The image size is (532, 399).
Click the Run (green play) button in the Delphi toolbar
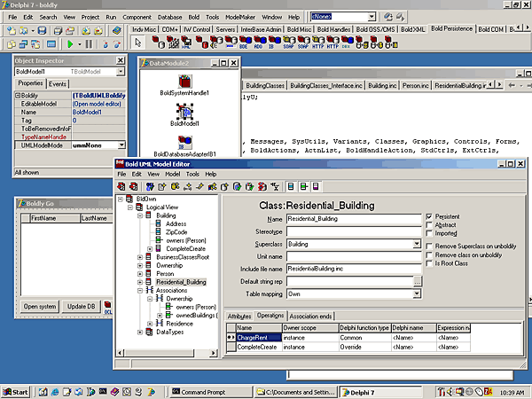70,44
